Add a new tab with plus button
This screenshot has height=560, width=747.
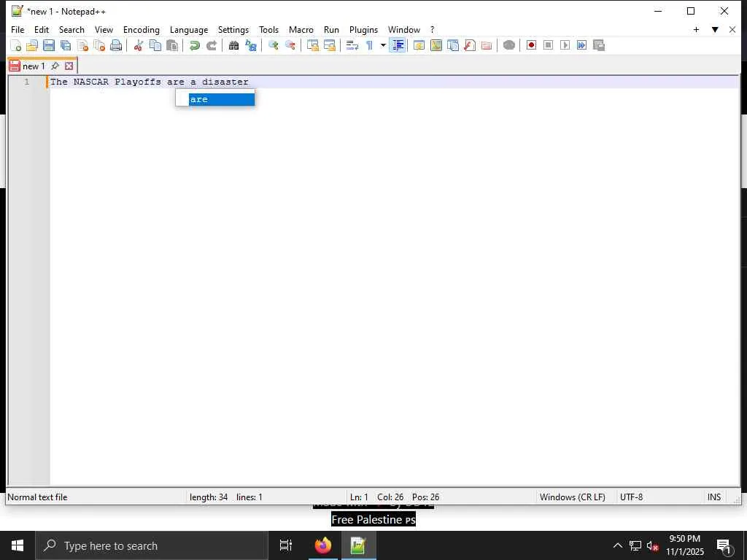[x=696, y=29]
